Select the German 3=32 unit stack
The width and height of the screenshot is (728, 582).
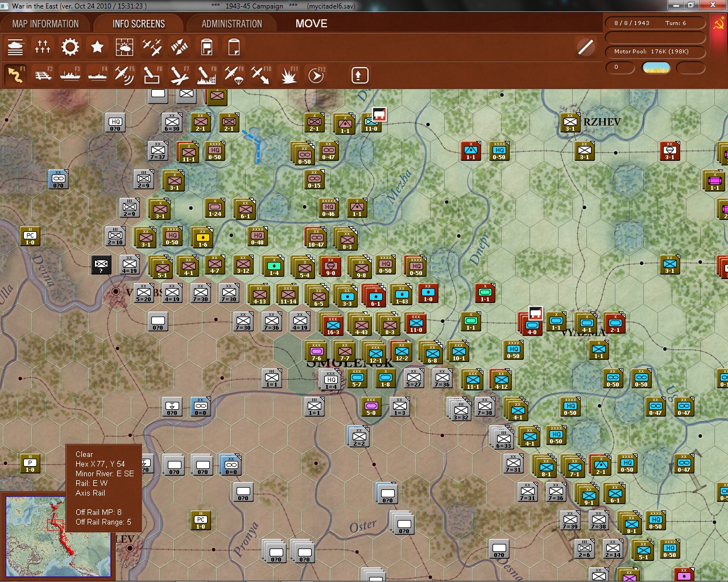tap(461, 409)
